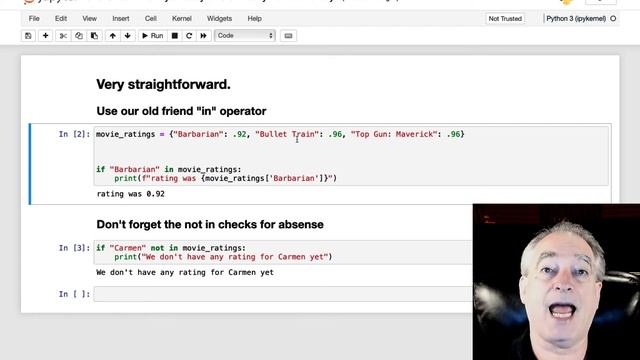Open the Edit menu
Screen dimensions: 640x360
61,19
